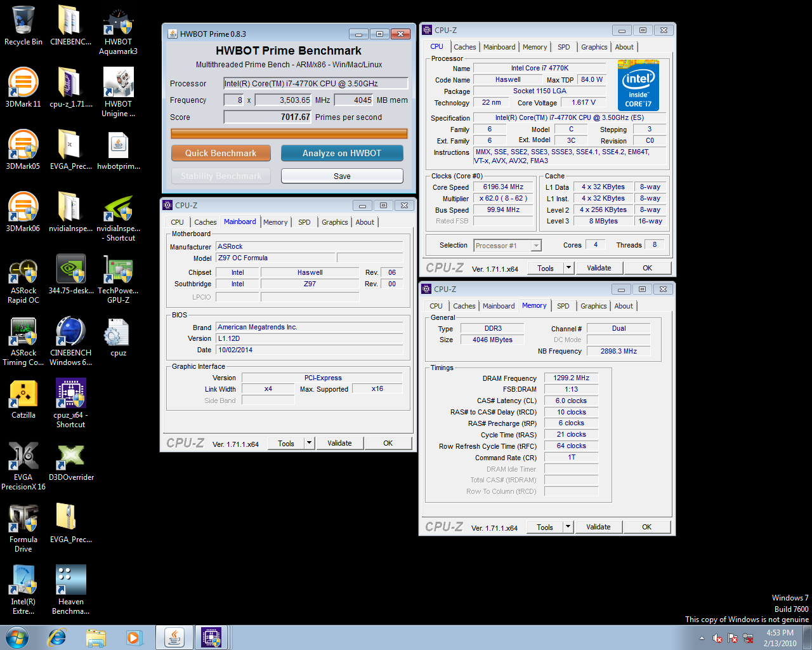Image resolution: width=812 pixels, height=650 pixels.
Task: Launch cpuz_x64 Shortcut icon
Action: click(x=70, y=404)
